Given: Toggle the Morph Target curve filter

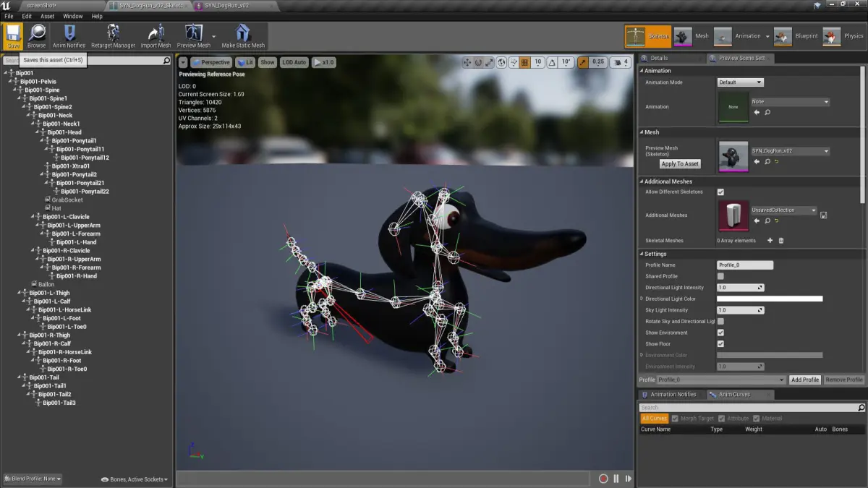Looking at the screenshot, I should coord(693,419).
